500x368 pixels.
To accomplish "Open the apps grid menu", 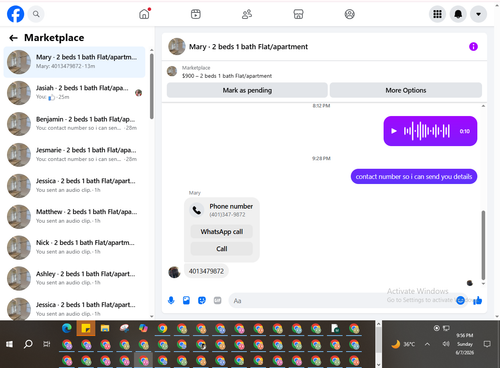I will tap(437, 14).
